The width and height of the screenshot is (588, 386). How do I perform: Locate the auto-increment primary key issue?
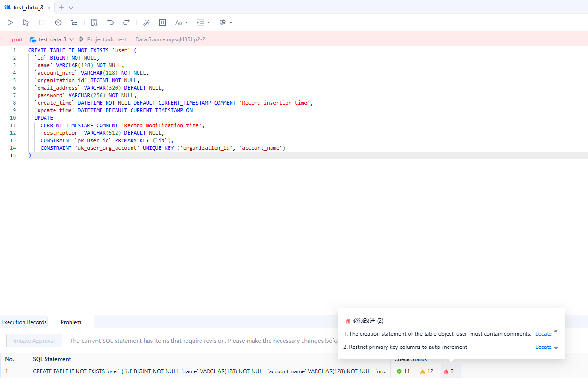(x=543, y=347)
